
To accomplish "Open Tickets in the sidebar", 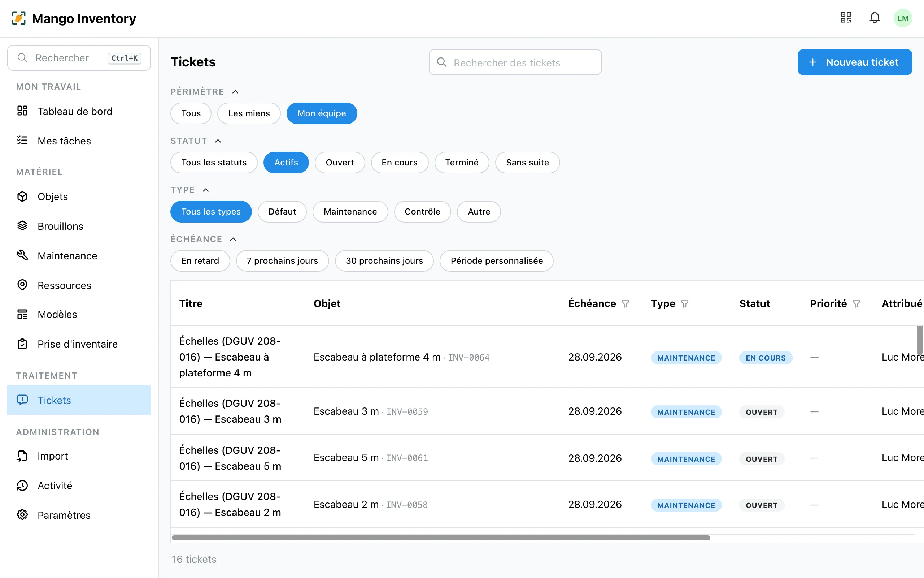I will point(79,400).
